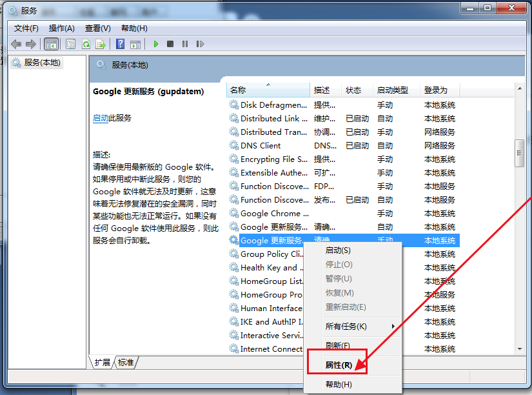Click the Stop Service square icon
The height and width of the screenshot is (395, 532).
pyautogui.click(x=170, y=44)
